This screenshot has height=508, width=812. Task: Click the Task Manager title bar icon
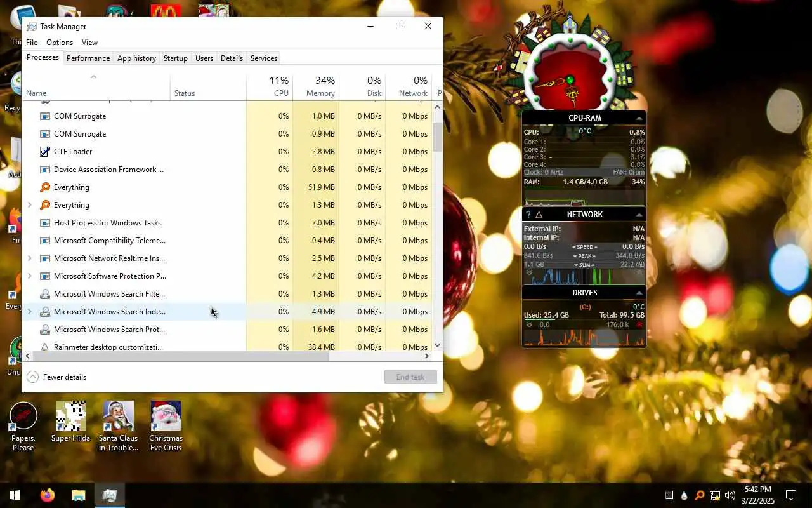tap(32, 27)
